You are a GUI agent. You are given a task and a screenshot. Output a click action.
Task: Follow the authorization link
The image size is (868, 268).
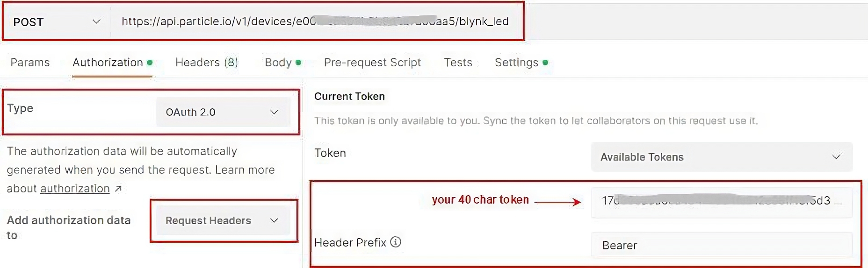tap(75, 189)
